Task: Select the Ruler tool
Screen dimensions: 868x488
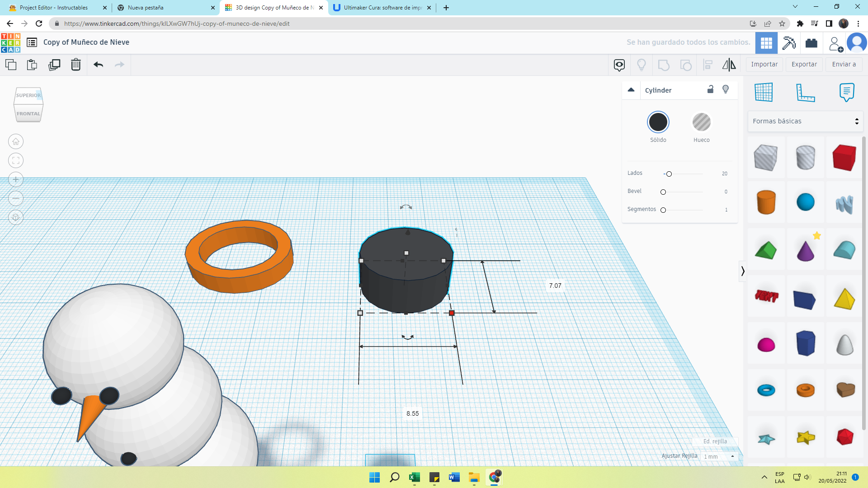Action: 805,92
